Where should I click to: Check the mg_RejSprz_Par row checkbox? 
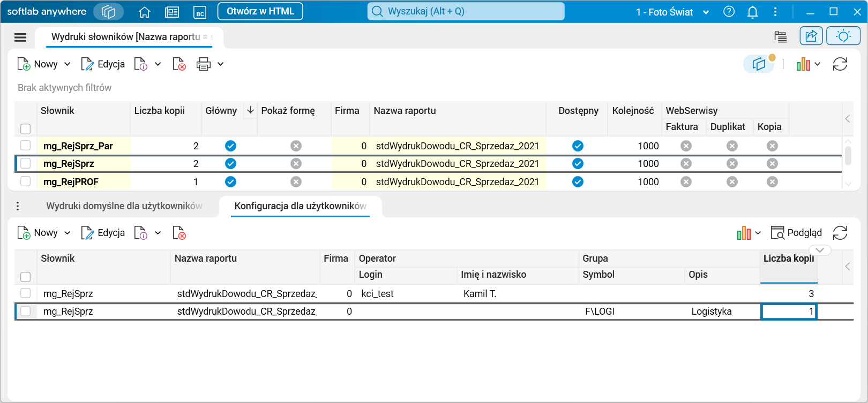[25, 146]
